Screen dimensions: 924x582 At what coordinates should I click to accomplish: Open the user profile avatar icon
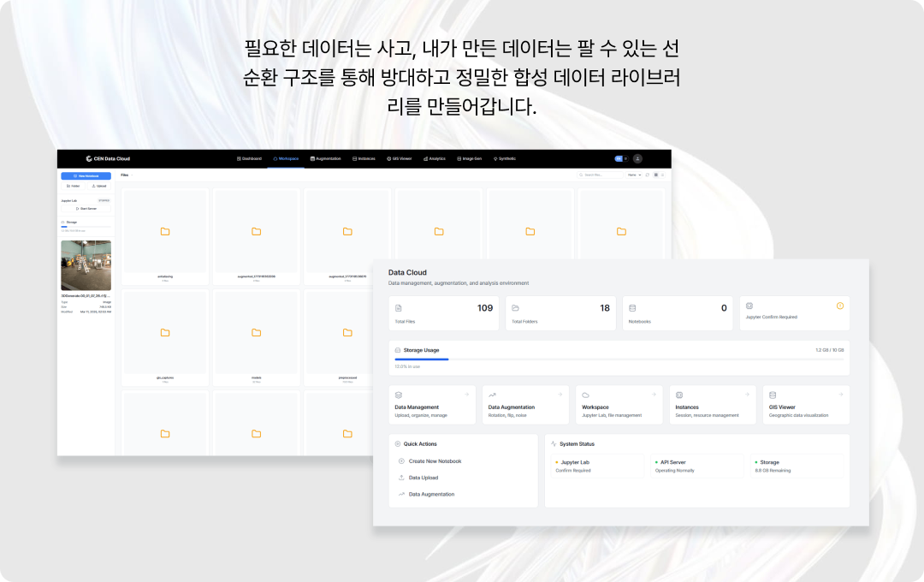(x=637, y=158)
